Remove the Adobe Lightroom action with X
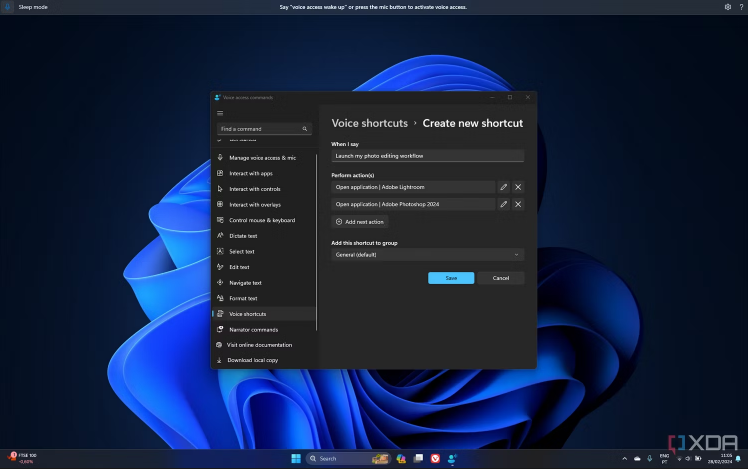This screenshot has width=748, height=469. click(518, 187)
